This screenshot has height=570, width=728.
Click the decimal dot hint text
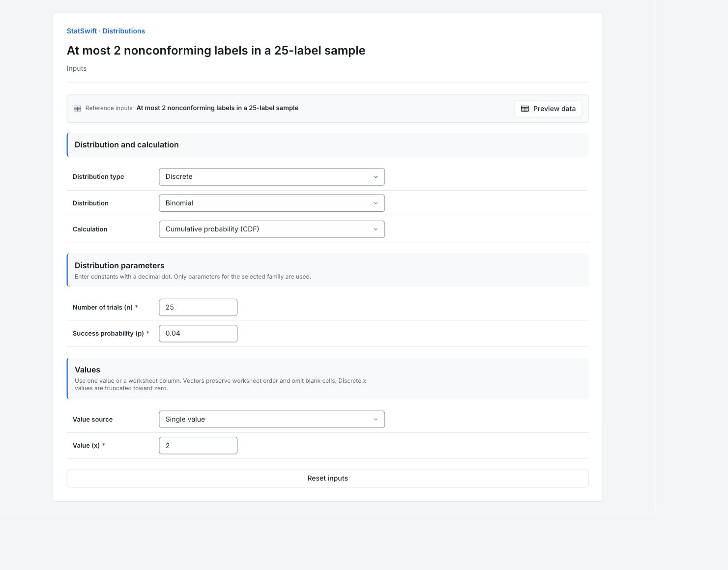[193, 277]
